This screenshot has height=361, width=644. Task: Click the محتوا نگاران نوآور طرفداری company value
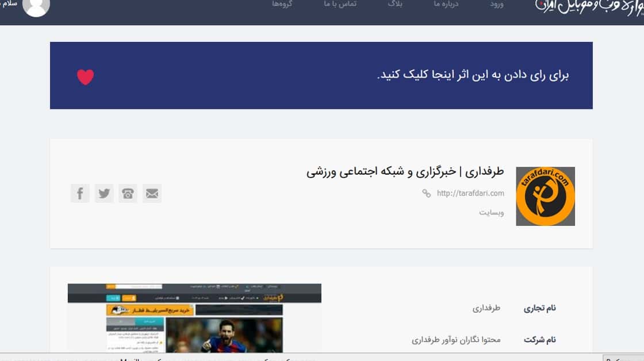(456, 340)
